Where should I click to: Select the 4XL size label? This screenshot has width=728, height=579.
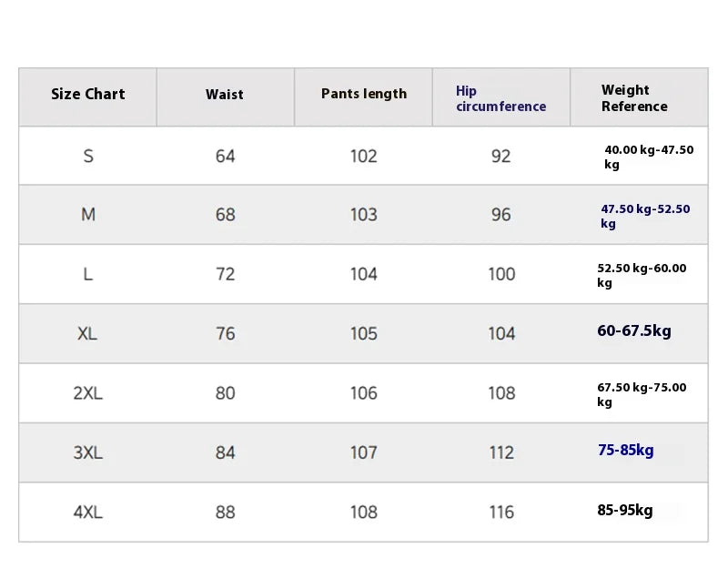coord(87,513)
